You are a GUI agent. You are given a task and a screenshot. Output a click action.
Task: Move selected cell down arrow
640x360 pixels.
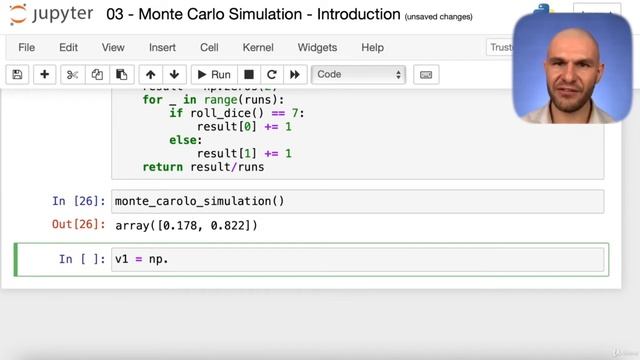(x=174, y=75)
